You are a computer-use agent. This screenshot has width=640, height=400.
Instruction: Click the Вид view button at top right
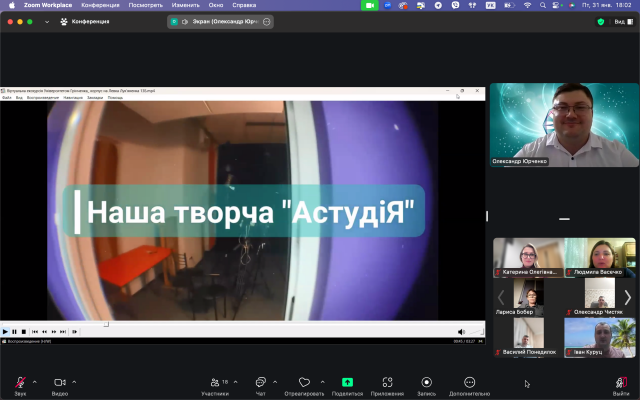click(622, 21)
